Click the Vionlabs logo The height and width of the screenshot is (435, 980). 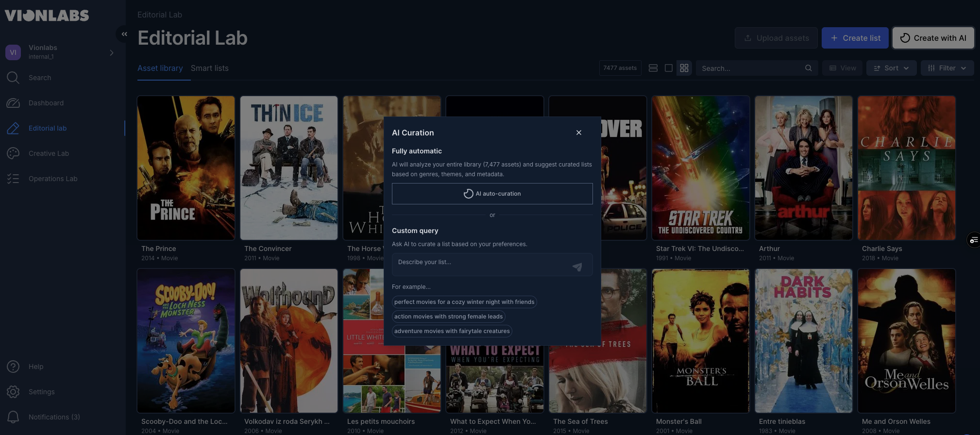coord(47,16)
